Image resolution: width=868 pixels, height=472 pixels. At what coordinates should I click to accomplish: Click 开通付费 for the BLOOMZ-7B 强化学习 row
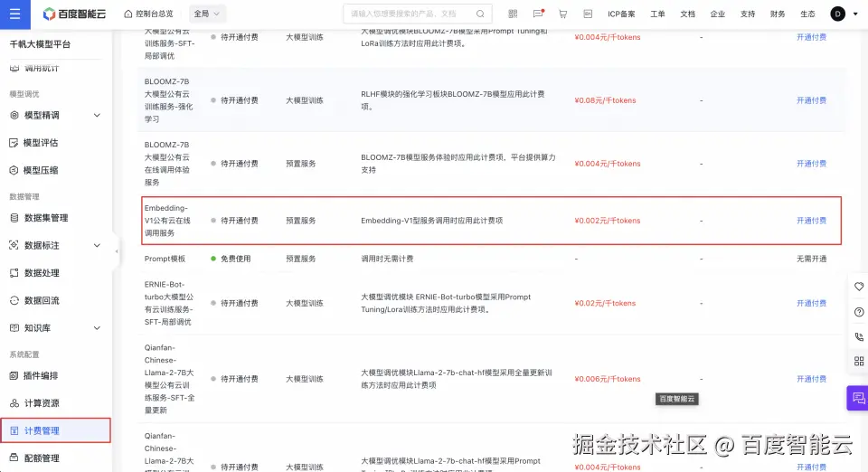click(x=811, y=100)
